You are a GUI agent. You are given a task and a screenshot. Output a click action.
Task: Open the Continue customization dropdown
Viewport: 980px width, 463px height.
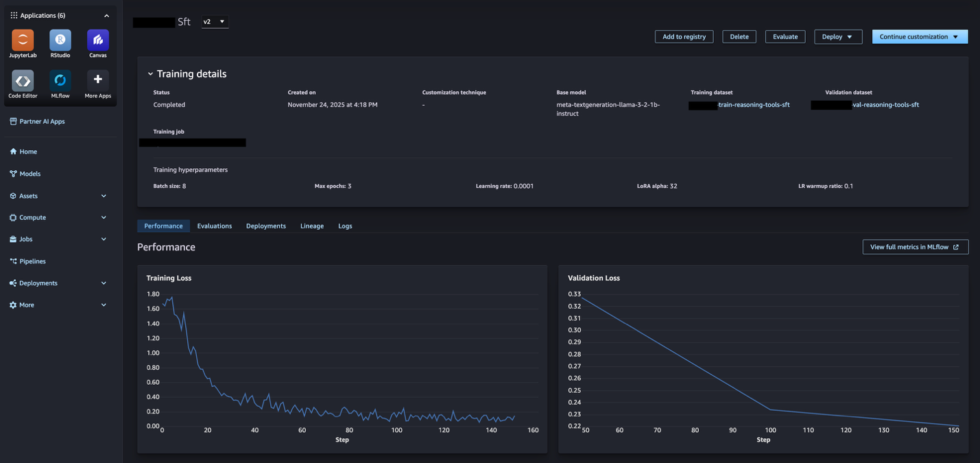click(x=919, y=37)
